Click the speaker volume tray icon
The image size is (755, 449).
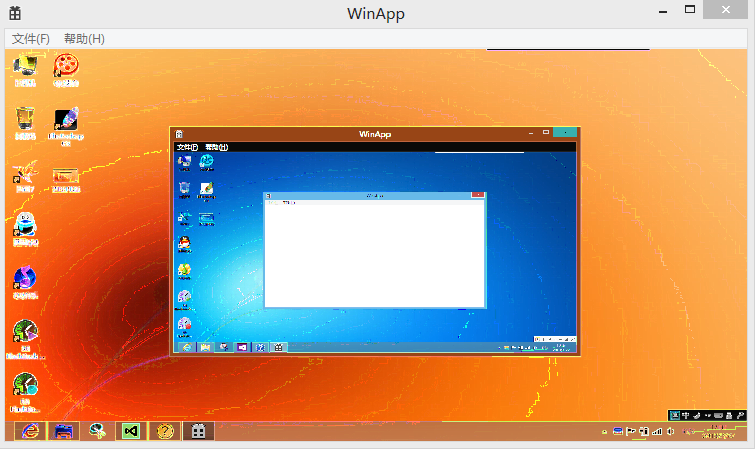click(670, 431)
